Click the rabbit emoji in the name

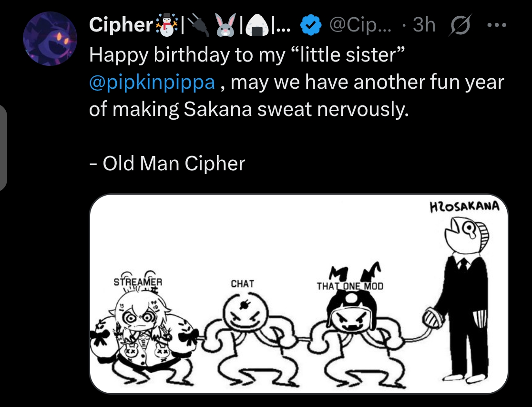click(x=226, y=26)
